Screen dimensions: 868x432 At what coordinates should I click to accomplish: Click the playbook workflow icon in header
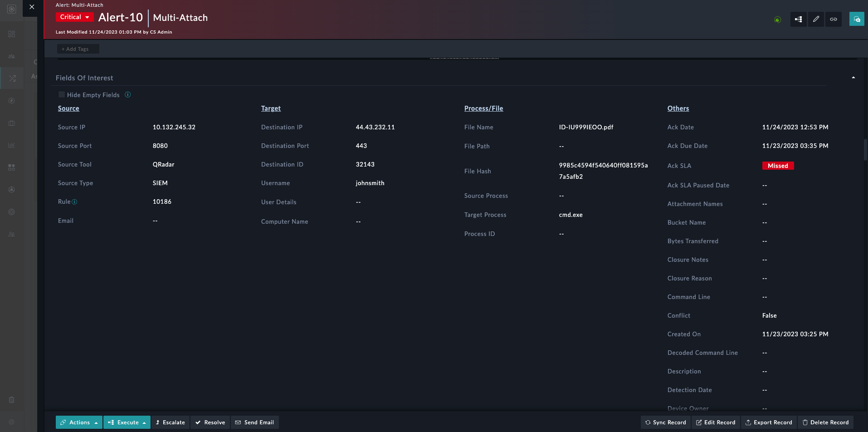(798, 19)
